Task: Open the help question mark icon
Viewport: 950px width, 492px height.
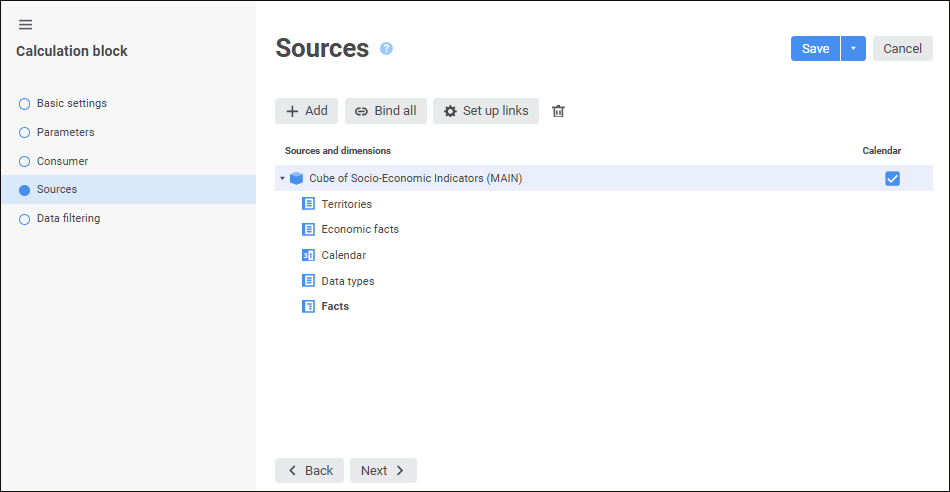Action: point(387,48)
